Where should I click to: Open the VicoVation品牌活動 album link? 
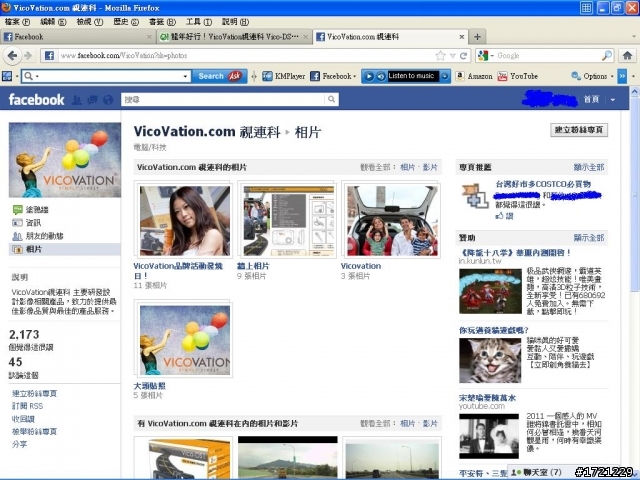tap(178, 271)
